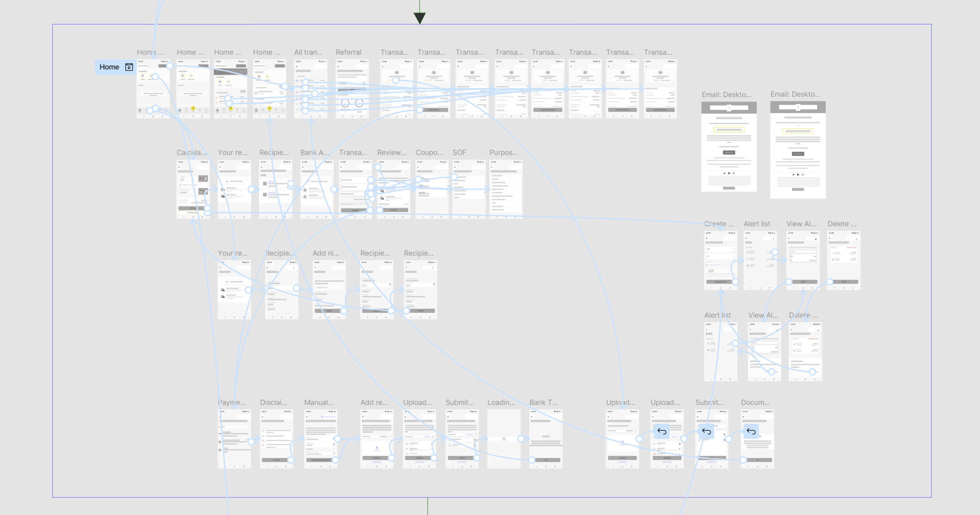Select the All tran... frame label
The height and width of the screenshot is (515, 980).
(x=308, y=52)
